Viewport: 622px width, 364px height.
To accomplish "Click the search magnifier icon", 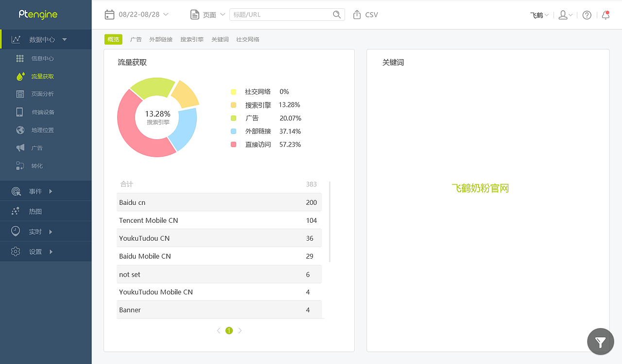I will [x=337, y=15].
